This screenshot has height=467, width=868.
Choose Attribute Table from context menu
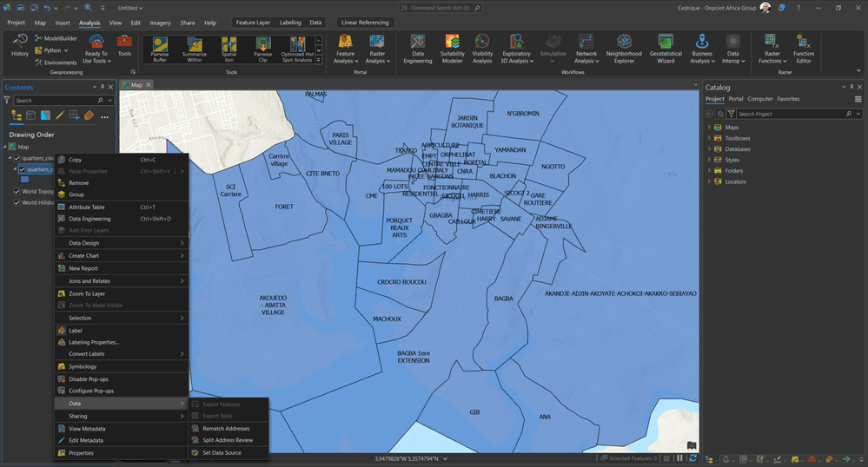click(x=87, y=207)
